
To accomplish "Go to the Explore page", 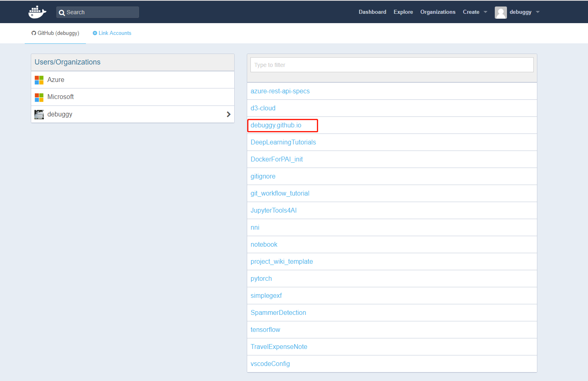I will 403,12.
